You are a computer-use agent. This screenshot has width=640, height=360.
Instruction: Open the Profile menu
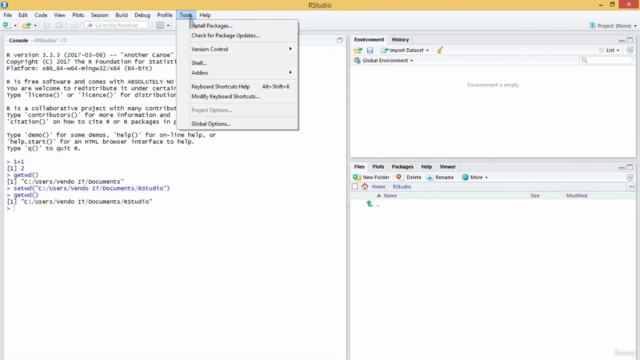(165, 15)
